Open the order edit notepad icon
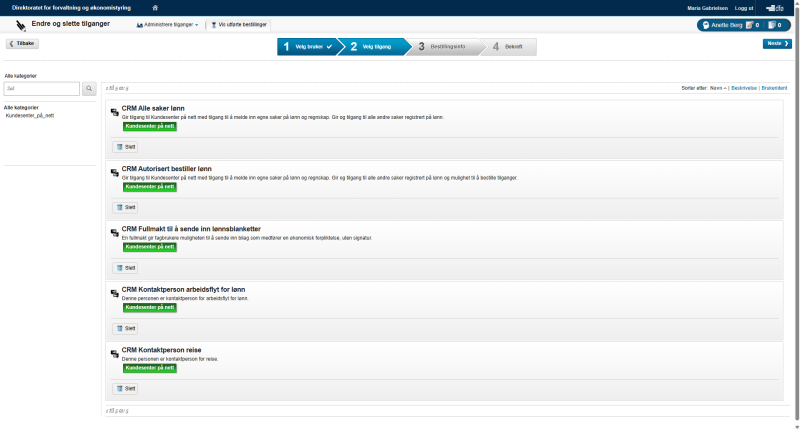The image size is (800, 430). (x=749, y=25)
